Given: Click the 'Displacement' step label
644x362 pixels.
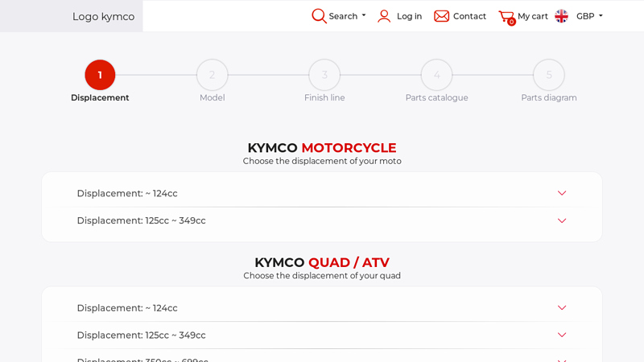Looking at the screenshot, I should tap(100, 97).
